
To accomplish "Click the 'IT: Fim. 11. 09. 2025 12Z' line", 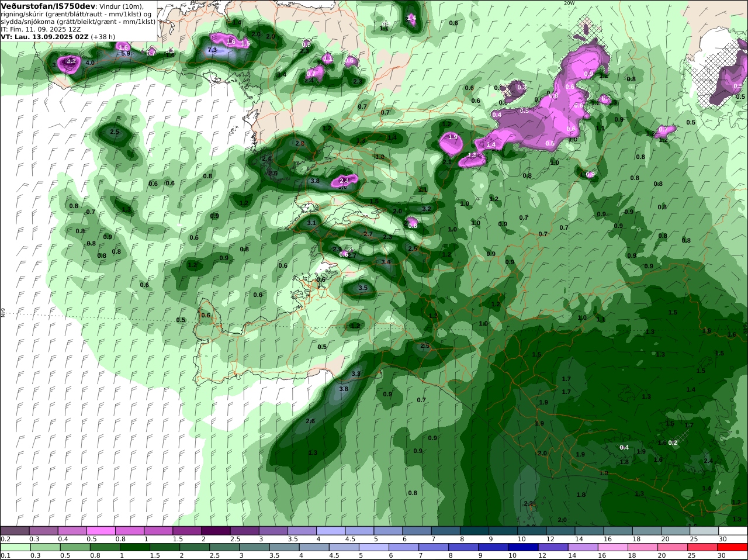I will [41, 29].
